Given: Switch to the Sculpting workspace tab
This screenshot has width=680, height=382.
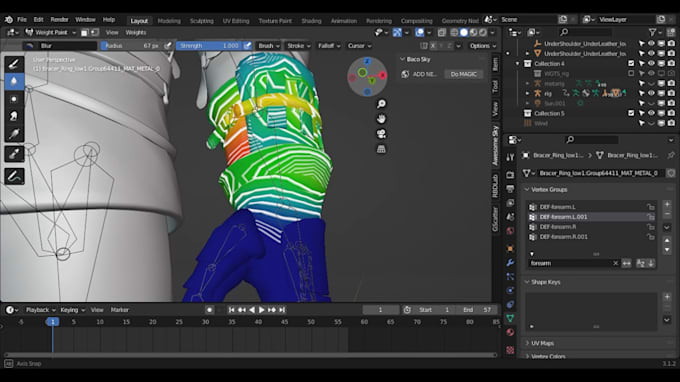Looking at the screenshot, I should 202,21.
